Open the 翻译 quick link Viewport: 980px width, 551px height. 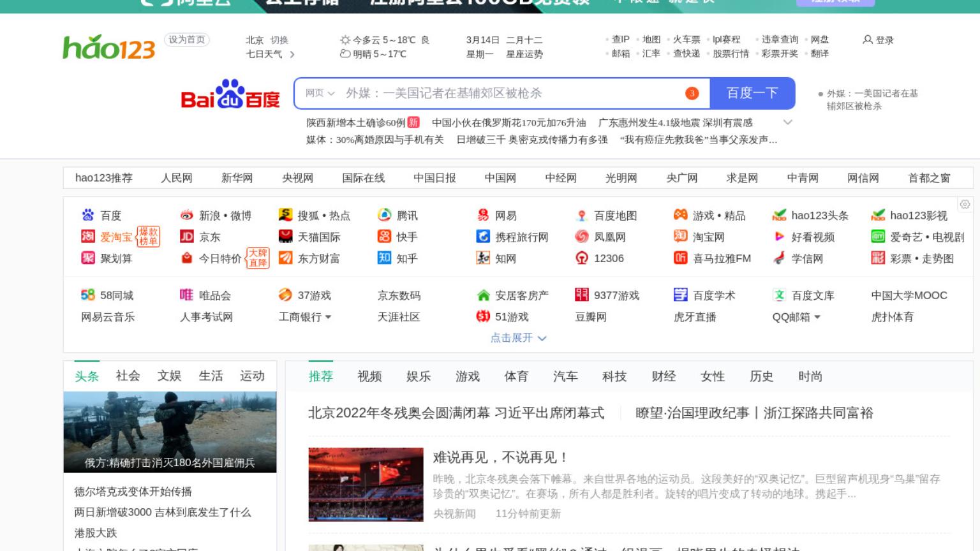click(820, 54)
